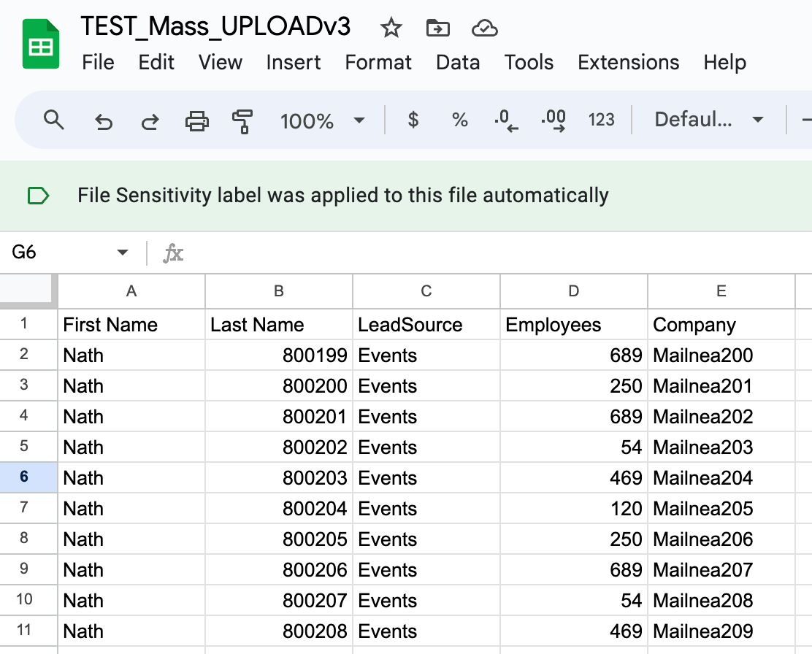Screen dimensions: 812x654
Task: Click the fx formula icon
Action: (x=173, y=253)
